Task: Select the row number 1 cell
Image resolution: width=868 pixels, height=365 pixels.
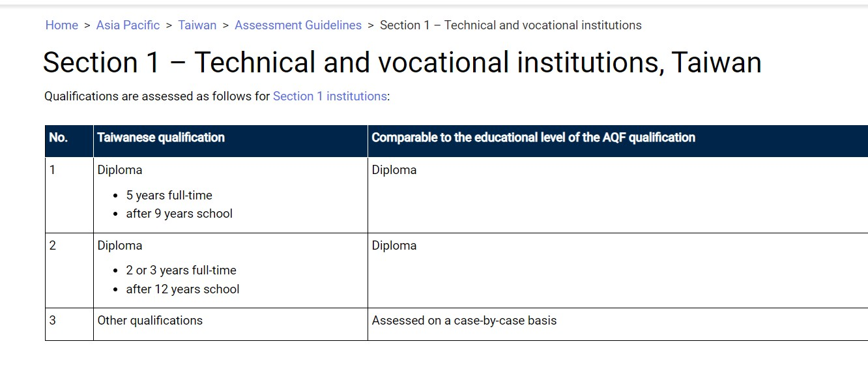Action: point(69,195)
